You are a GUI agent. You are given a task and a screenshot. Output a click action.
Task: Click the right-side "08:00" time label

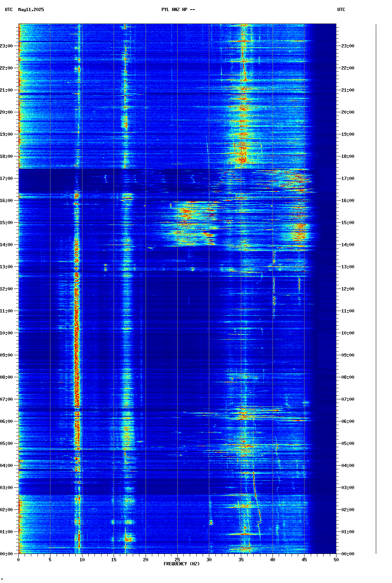coord(348,377)
